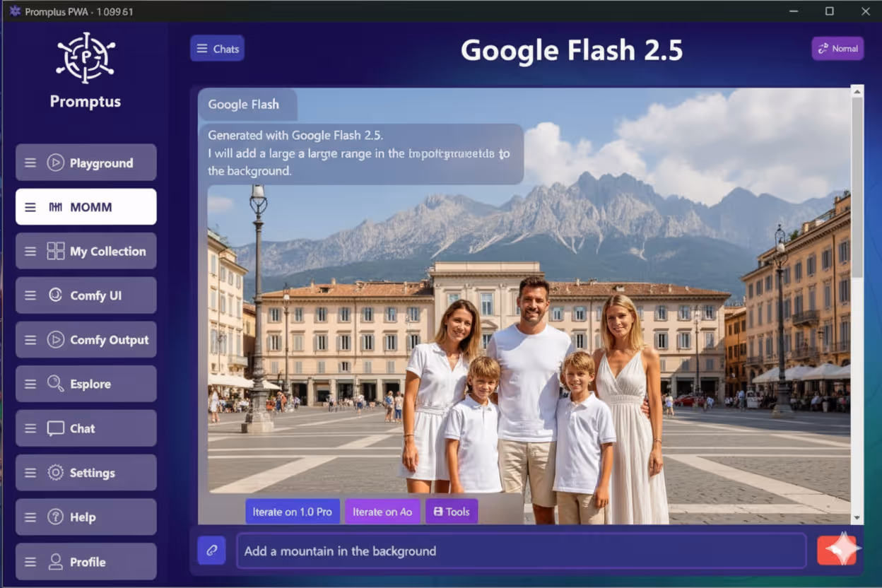Click the Esplore magnifier icon
This screenshot has height=588, width=882.
55,384
